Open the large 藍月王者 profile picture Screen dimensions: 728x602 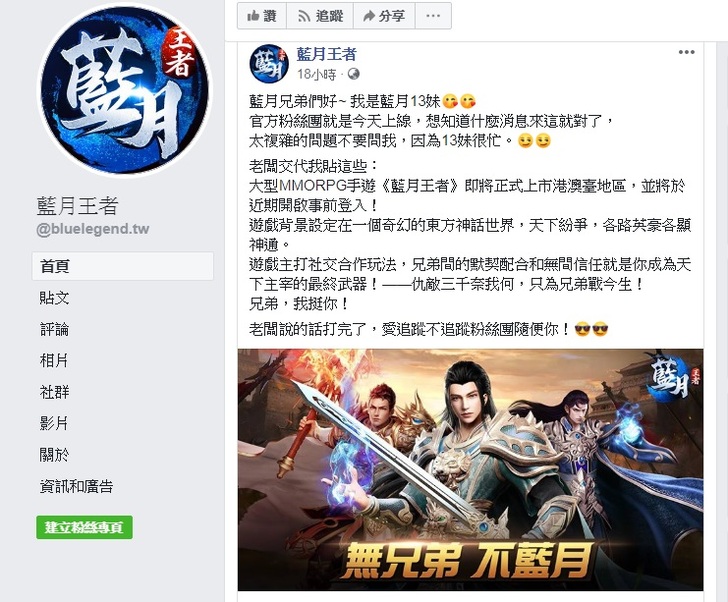click(125, 90)
